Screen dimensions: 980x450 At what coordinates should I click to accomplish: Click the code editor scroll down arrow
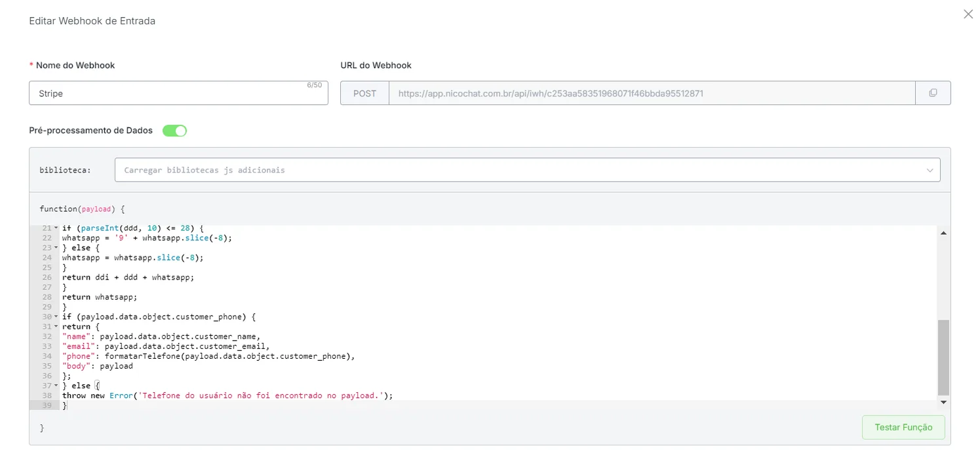click(x=943, y=401)
